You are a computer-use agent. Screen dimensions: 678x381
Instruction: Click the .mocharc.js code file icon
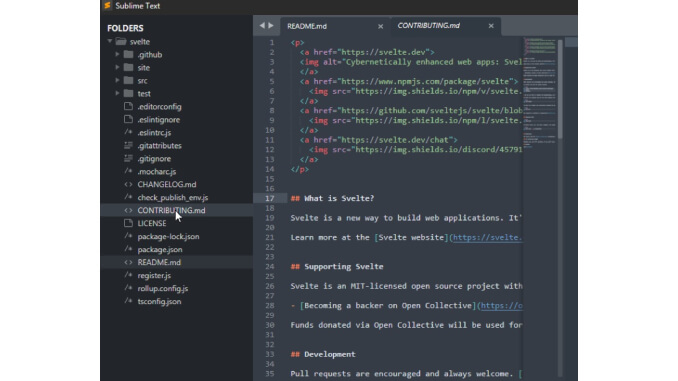[128, 171]
